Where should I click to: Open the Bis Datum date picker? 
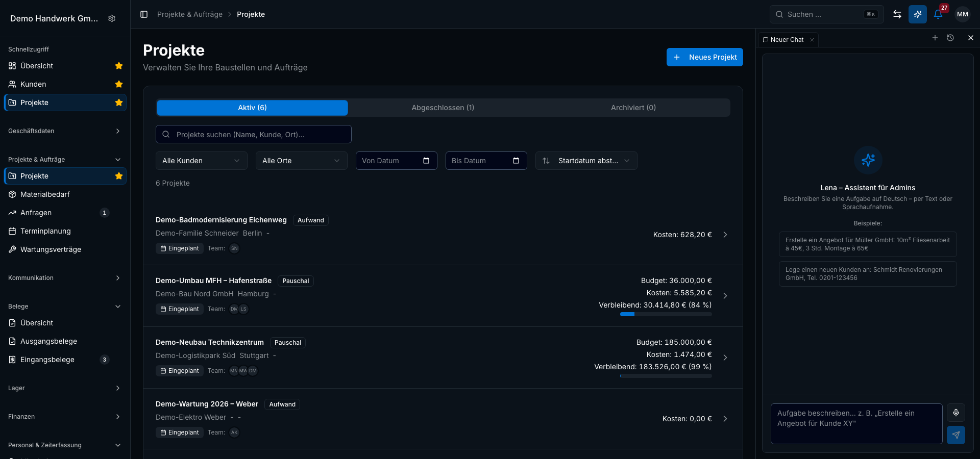tap(486, 161)
